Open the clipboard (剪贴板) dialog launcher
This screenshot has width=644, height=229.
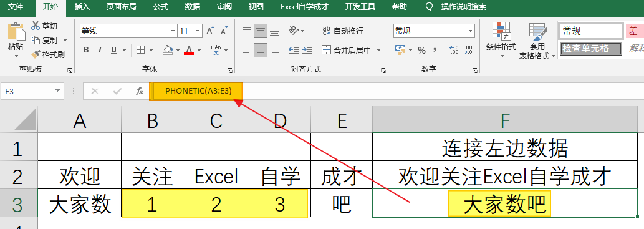pos(69,71)
